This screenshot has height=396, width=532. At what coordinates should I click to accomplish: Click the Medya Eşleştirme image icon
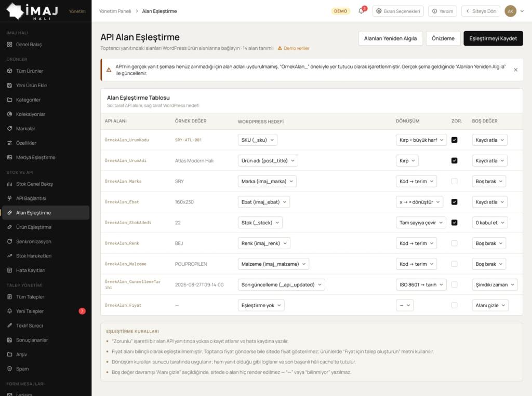[9, 157]
